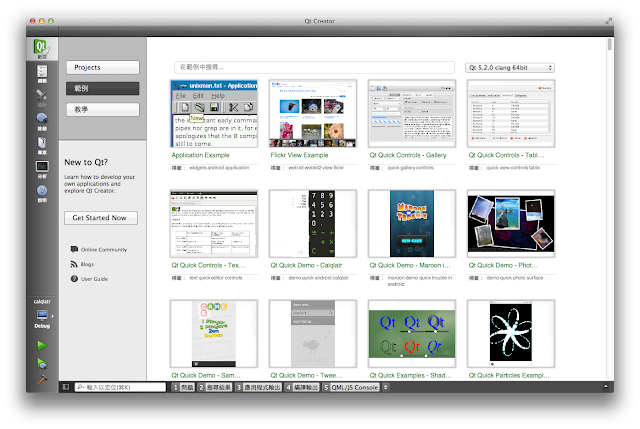Viewport: 640px width, 429px height.
Task: Click the Online Community speech-bubble icon
Action: [x=74, y=249]
